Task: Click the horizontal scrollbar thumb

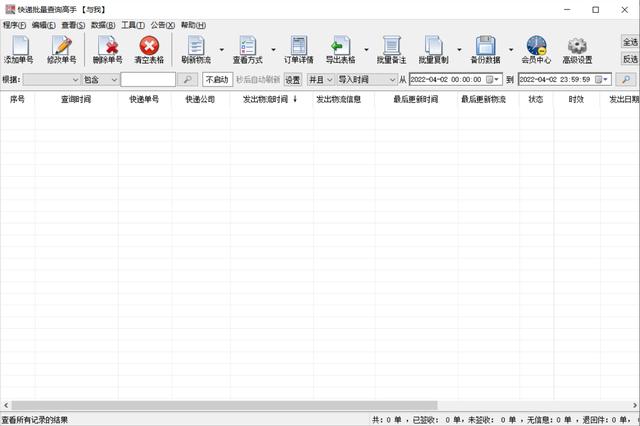Action: click(224, 405)
